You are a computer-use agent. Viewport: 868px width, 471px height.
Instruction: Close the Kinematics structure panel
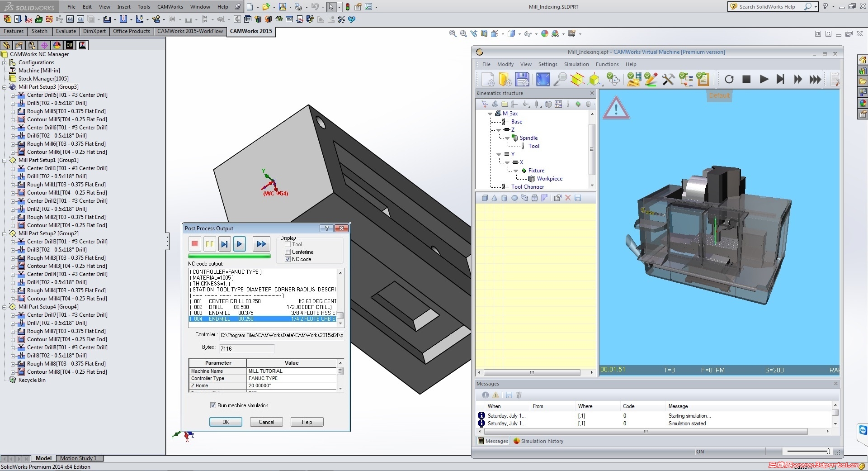pyautogui.click(x=592, y=93)
